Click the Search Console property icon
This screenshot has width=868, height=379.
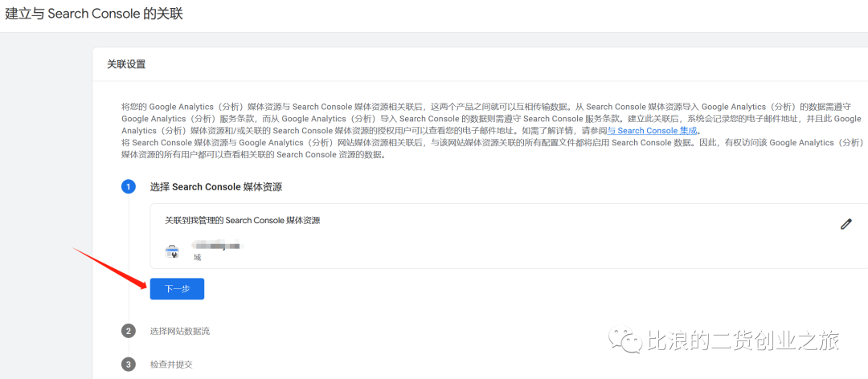pos(172,252)
